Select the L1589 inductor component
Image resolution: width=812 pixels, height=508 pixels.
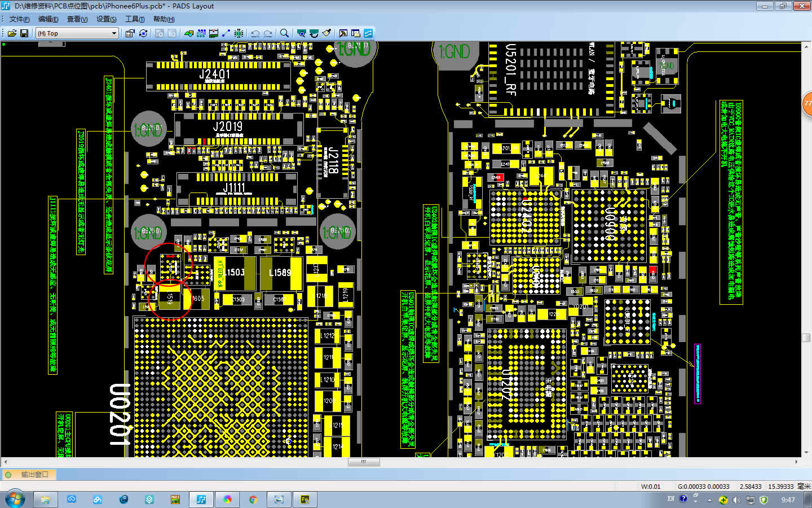point(280,273)
